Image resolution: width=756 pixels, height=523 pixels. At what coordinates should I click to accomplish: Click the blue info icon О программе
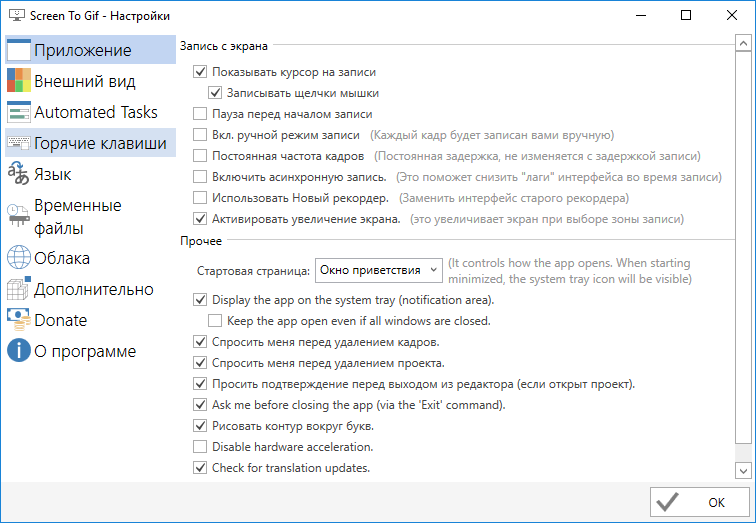(x=19, y=350)
